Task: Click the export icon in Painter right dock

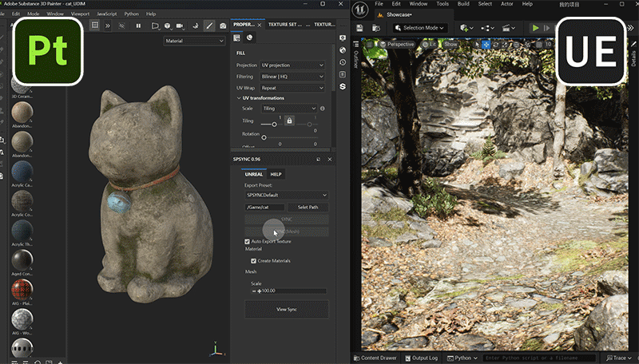Action: (x=343, y=74)
